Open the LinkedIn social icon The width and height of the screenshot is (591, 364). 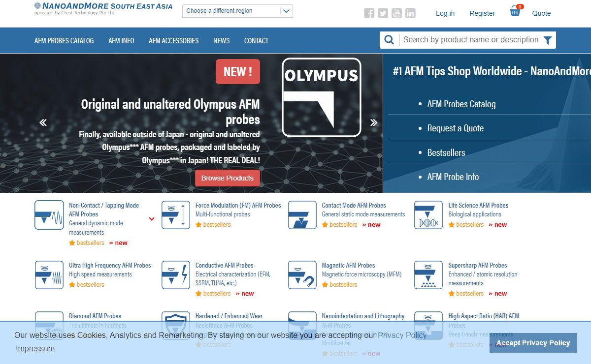click(x=411, y=13)
